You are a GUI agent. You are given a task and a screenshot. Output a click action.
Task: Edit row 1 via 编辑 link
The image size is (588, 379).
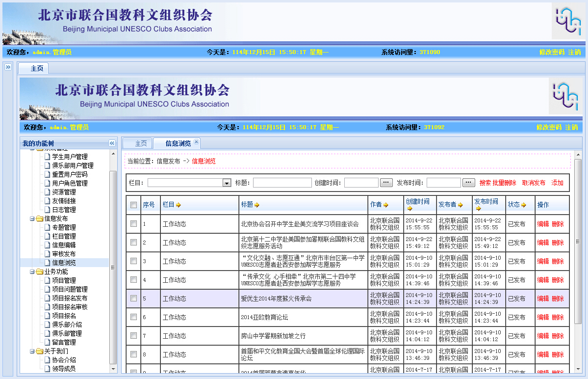543,224
